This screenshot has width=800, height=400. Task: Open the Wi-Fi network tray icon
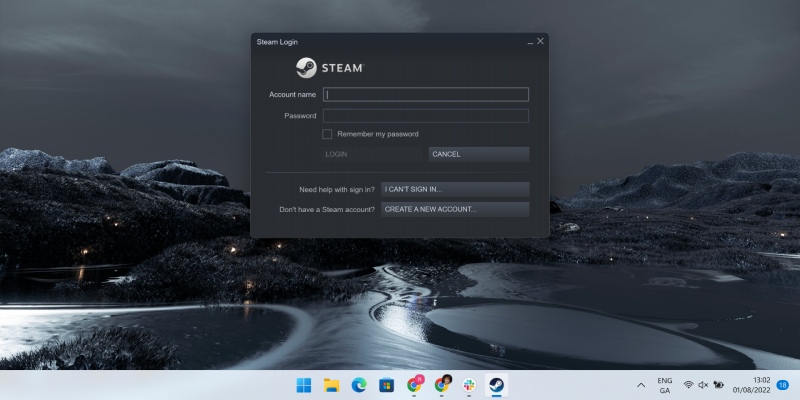coord(688,385)
